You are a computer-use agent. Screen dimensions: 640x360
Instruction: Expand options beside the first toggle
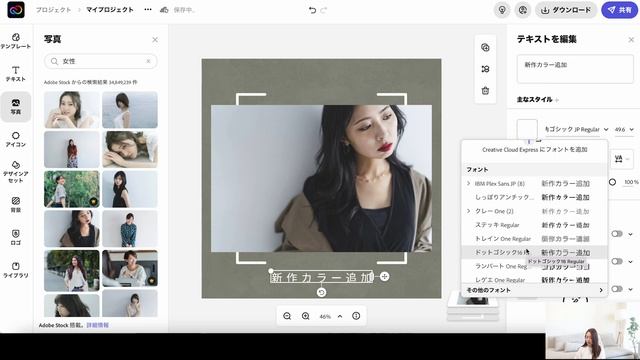tap(631, 234)
